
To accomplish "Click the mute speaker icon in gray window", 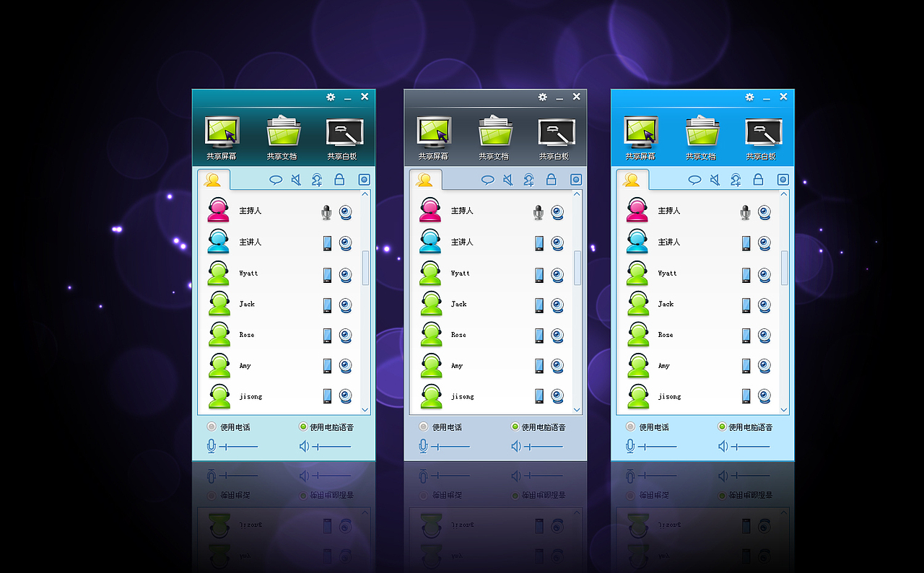I will pos(508,180).
